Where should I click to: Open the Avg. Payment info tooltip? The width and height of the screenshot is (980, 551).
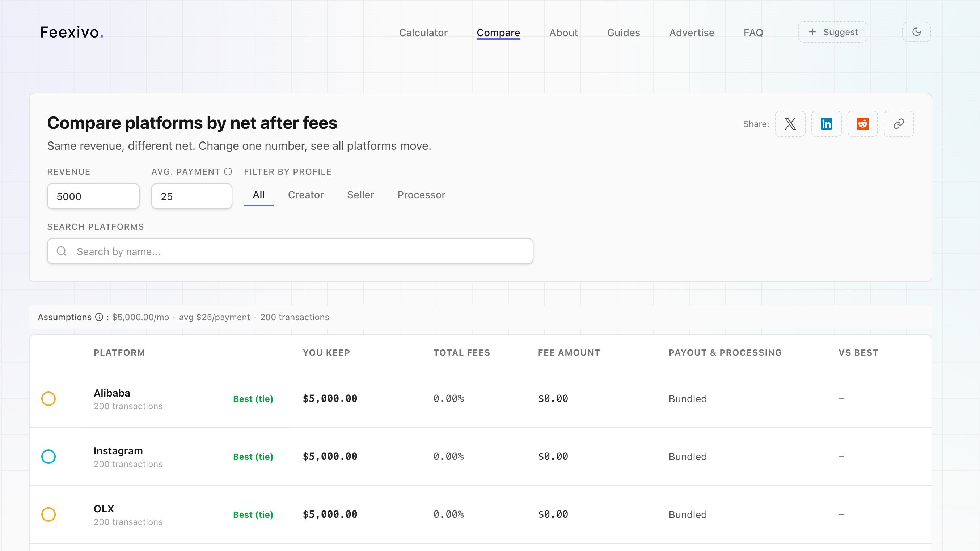[x=228, y=172]
